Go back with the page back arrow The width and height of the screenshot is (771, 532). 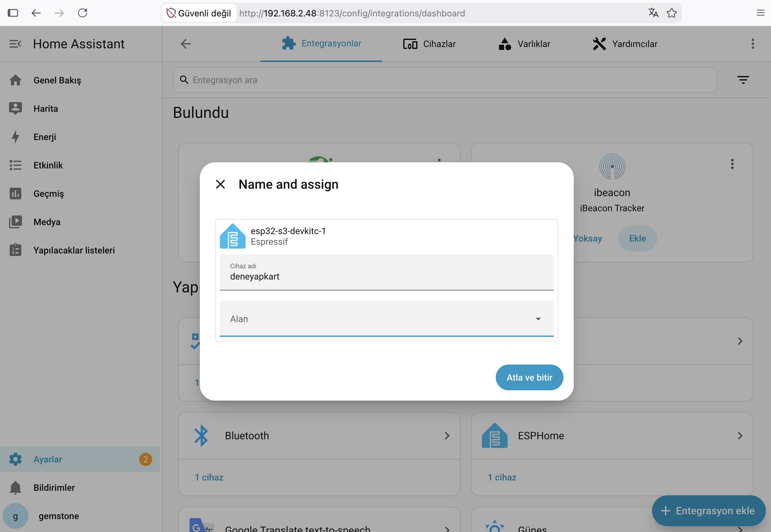click(x=185, y=44)
